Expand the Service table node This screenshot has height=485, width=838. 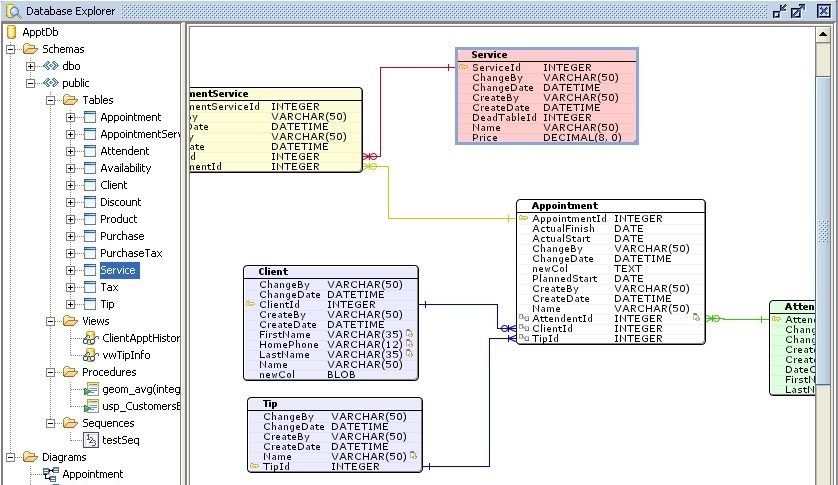(x=71, y=271)
